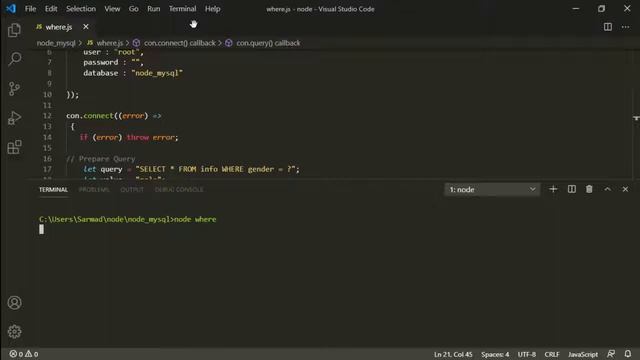Maximize the terminal panel size

(607, 189)
